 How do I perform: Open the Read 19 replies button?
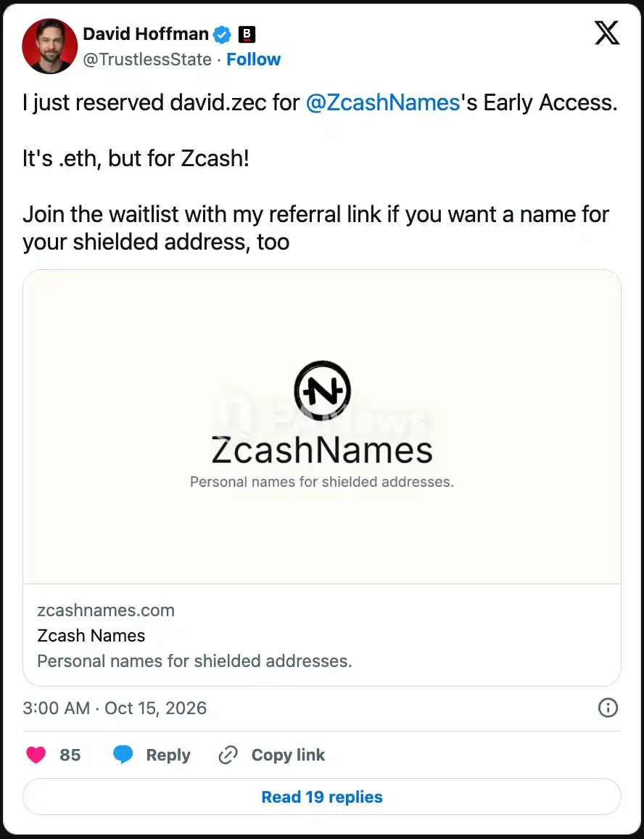[322, 797]
